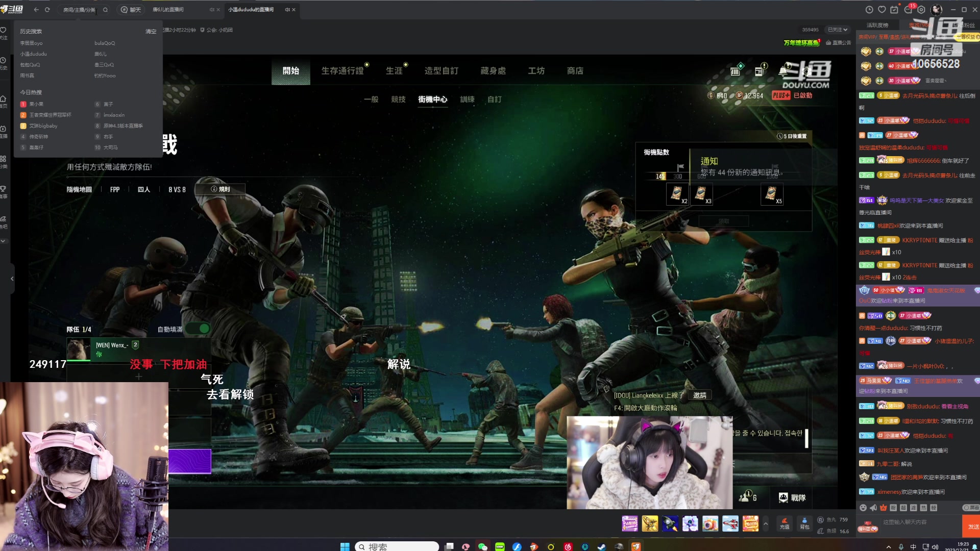
Task: Open the 活跃度榜 ranking tab
Action: pyautogui.click(x=877, y=25)
